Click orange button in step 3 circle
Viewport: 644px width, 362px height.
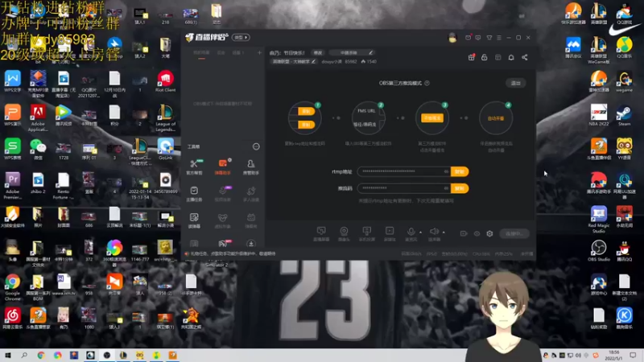[432, 117]
